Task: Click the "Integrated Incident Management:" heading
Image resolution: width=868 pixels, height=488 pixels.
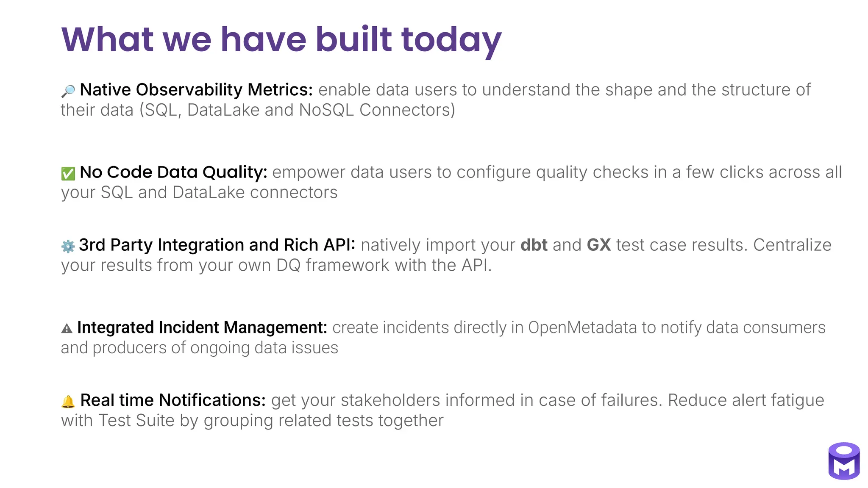Action: (202, 327)
